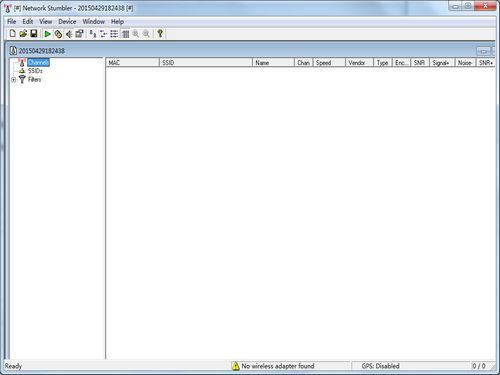Open the Device menu
This screenshot has width=500, height=375.
[x=67, y=22]
